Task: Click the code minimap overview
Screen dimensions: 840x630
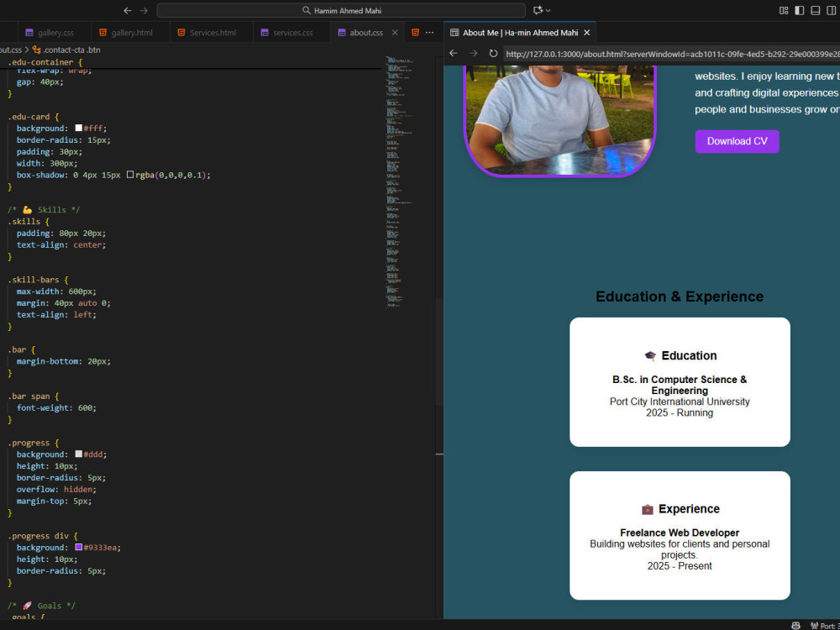Action: pyautogui.click(x=399, y=182)
